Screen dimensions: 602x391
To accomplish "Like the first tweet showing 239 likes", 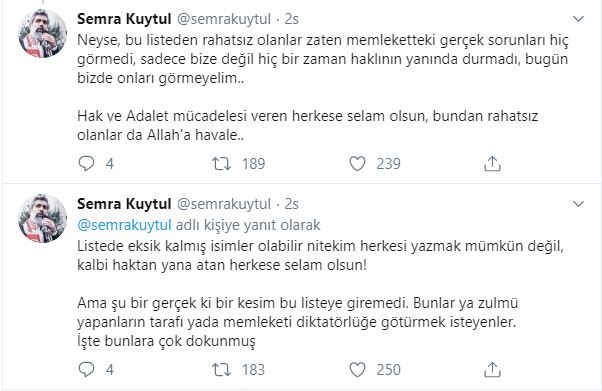I will pos(357,164).
